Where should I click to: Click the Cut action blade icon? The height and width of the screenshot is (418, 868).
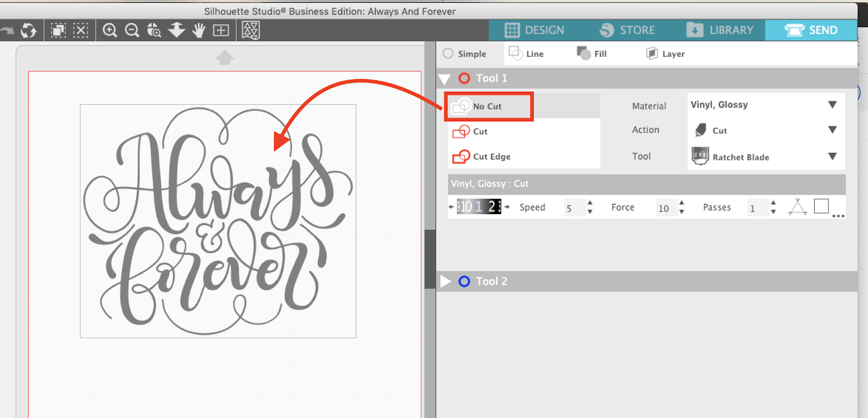tap(700, 130)
